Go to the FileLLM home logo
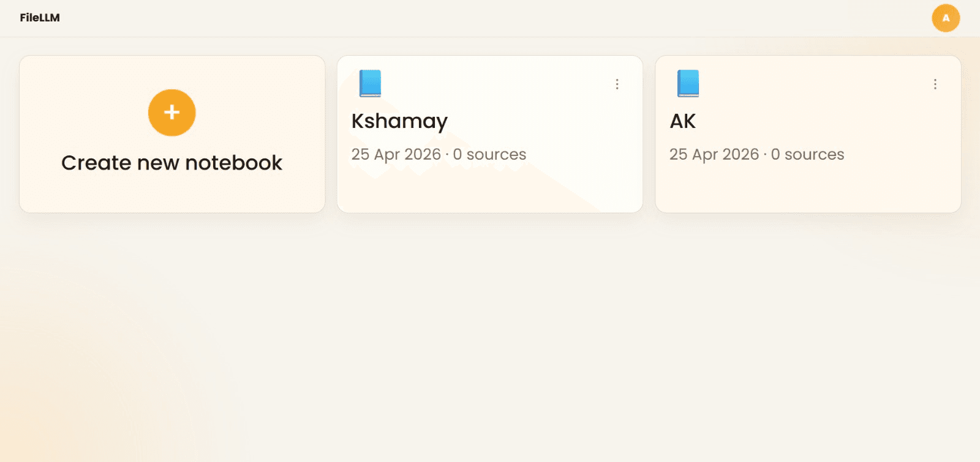This screenshot has width=980, height=462. pyautogui.click(x=40, y=18)
